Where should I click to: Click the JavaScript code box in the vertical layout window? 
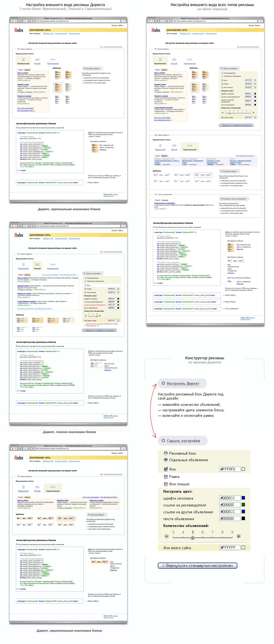[50, 152]
